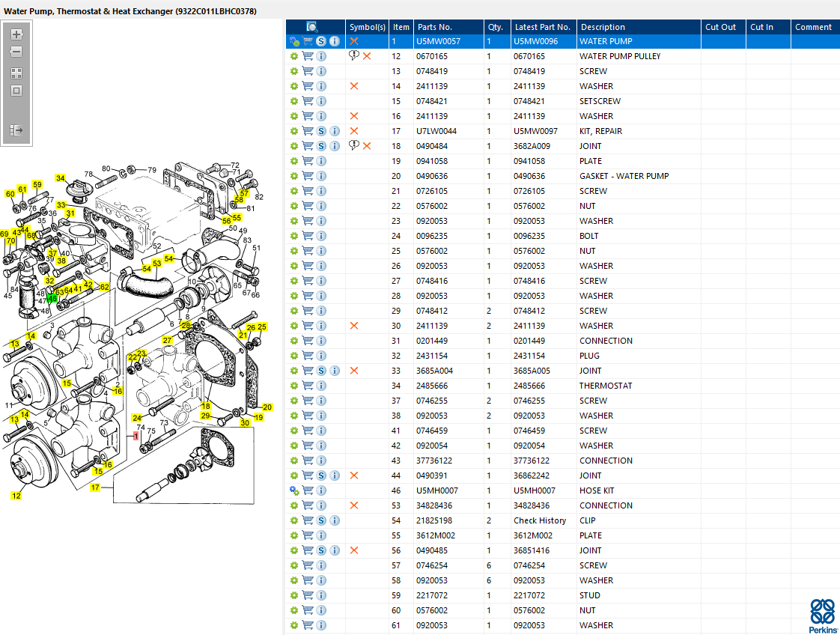Add STUD item 59 to cart

[308, 595]
